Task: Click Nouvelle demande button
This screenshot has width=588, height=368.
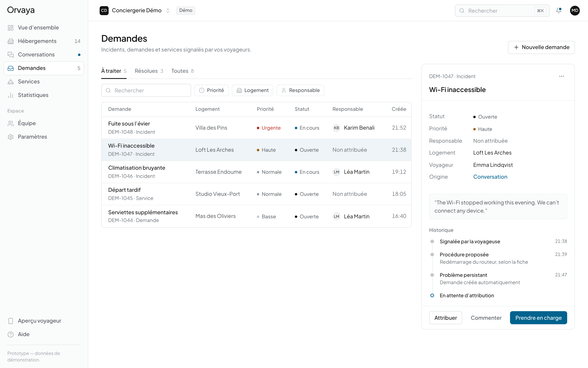Action: pyautogui.click(x=541, y=47)
